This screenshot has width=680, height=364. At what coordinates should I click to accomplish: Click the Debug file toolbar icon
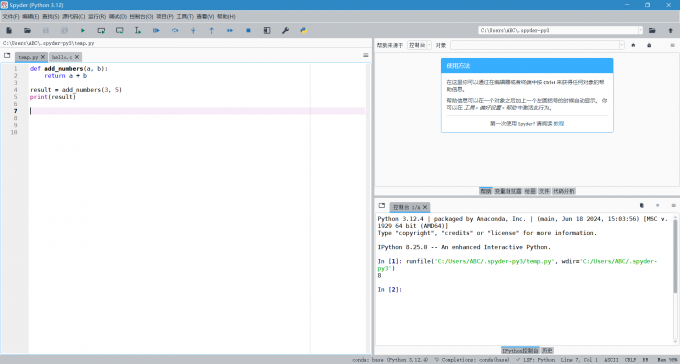point(156,30)
